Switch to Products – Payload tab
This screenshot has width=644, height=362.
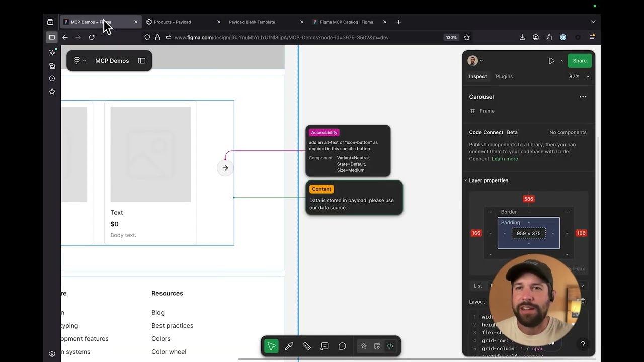(184, 22)
